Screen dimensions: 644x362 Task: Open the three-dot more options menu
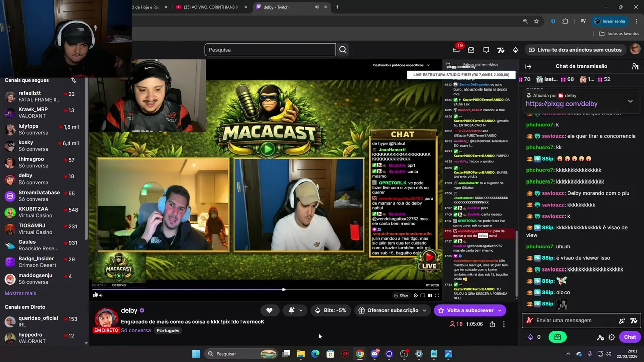click(x=504, y=324)
